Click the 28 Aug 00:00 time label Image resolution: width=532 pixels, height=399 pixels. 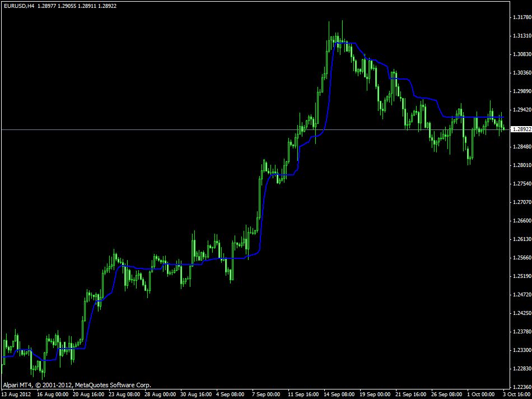pyautogui.click(x=161, y=395)
